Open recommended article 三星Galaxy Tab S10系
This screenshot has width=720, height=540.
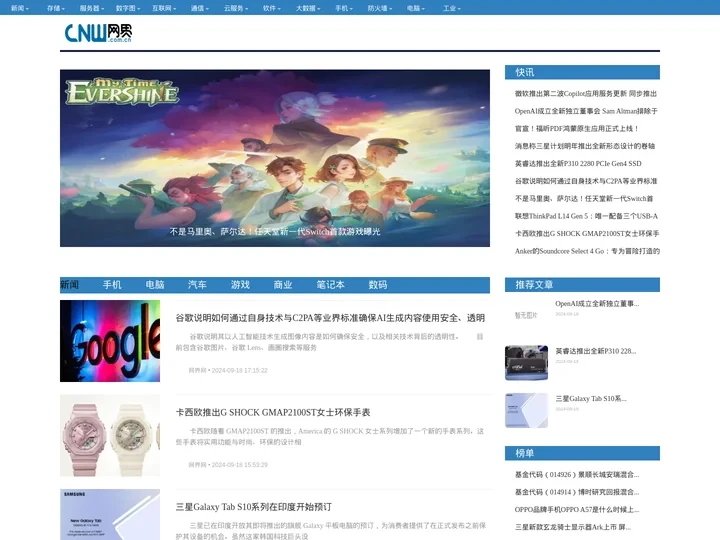coord(591,399)
